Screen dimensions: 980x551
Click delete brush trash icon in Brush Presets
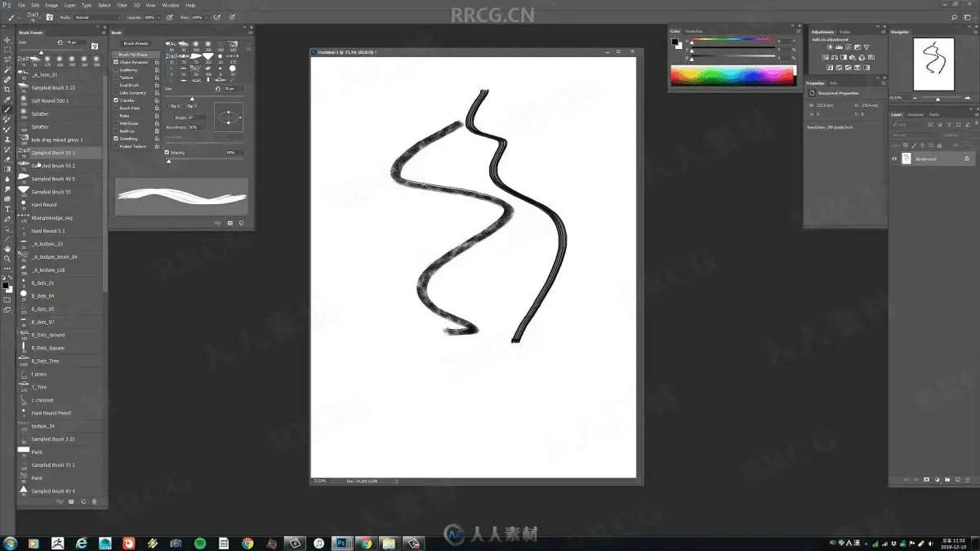pos(95,501)
